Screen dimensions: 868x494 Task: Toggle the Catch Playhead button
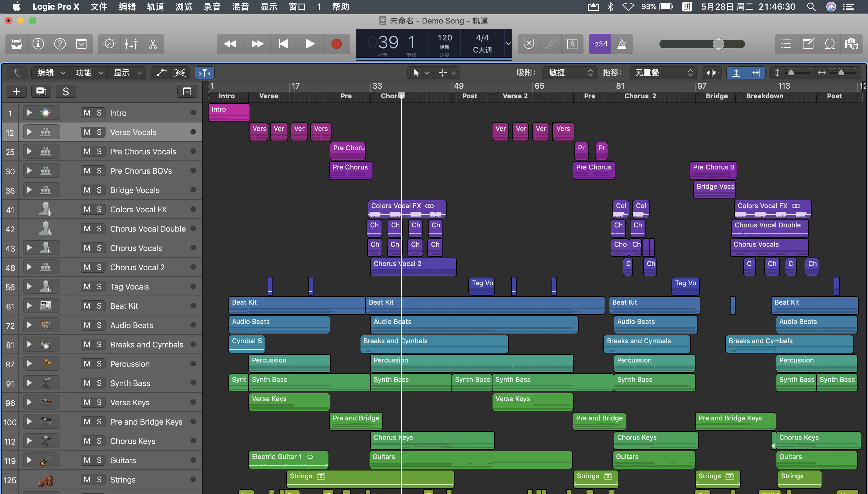204,73
